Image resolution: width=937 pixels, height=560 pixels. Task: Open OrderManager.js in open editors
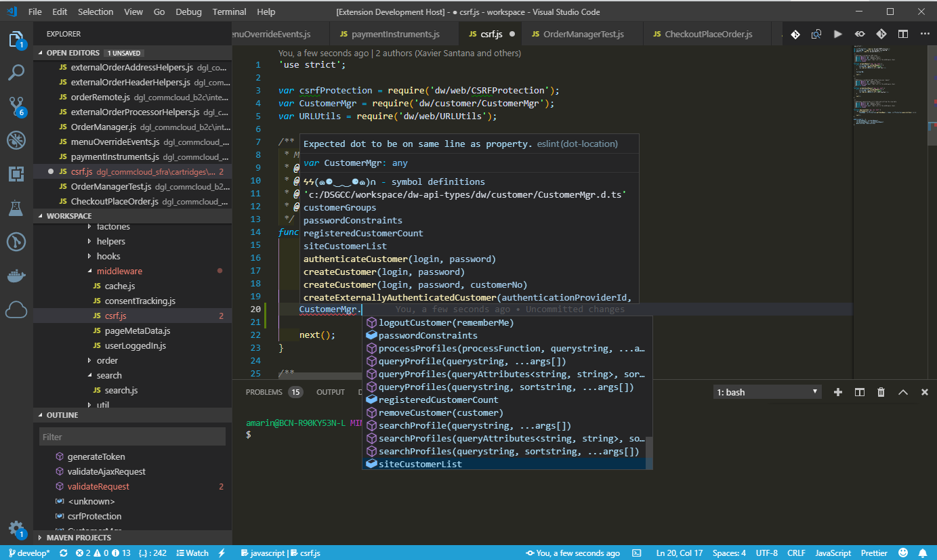tap(132, 127)
